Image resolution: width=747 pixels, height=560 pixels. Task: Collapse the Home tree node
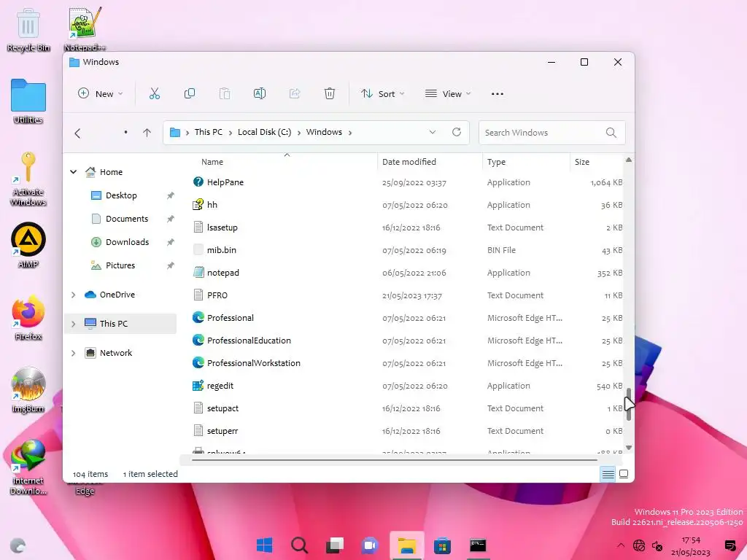[x=74, y=172]
